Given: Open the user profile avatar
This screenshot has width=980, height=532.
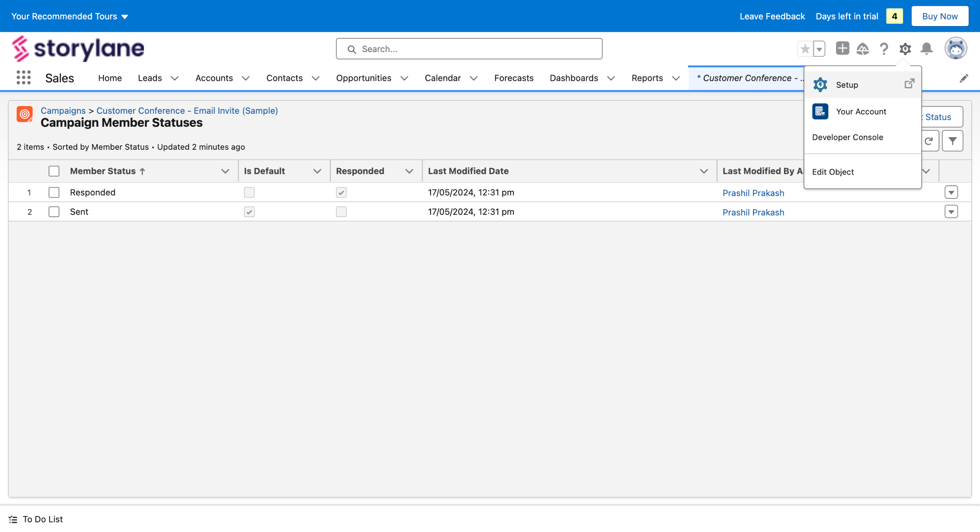Looking at the screenshot, I should [x=956, y=49].
